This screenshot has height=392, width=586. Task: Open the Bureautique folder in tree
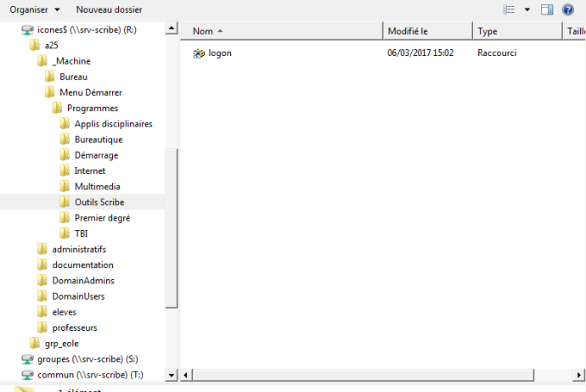tap(98, 139)
